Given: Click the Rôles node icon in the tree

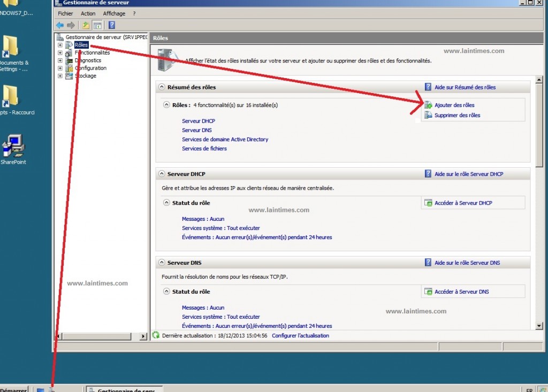Looking at the screenshot, I should pos(69,45).
